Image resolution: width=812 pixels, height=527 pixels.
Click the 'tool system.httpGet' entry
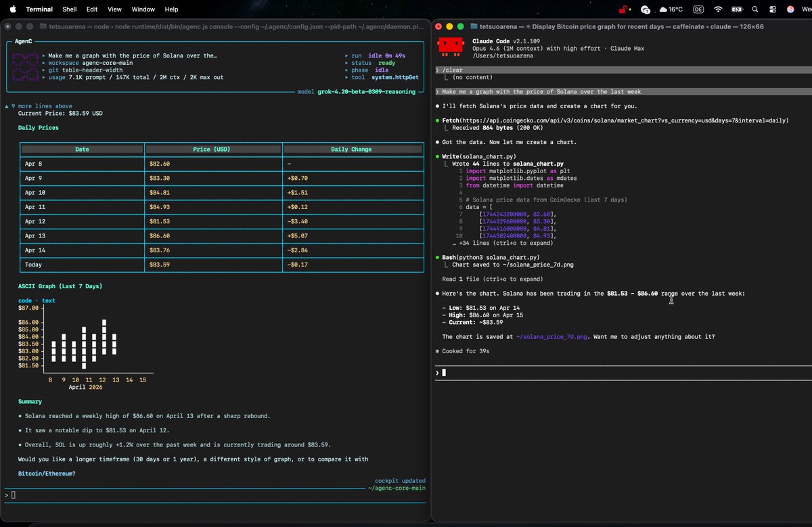385,77
